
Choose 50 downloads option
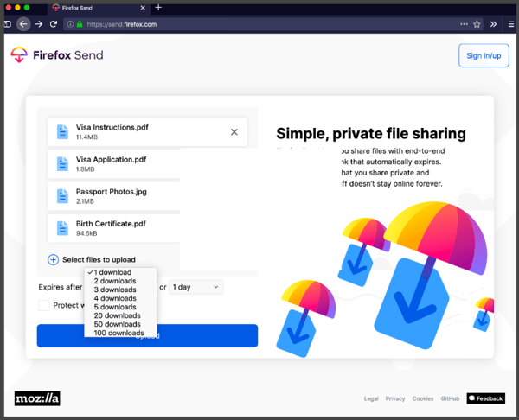pos(120,324)
